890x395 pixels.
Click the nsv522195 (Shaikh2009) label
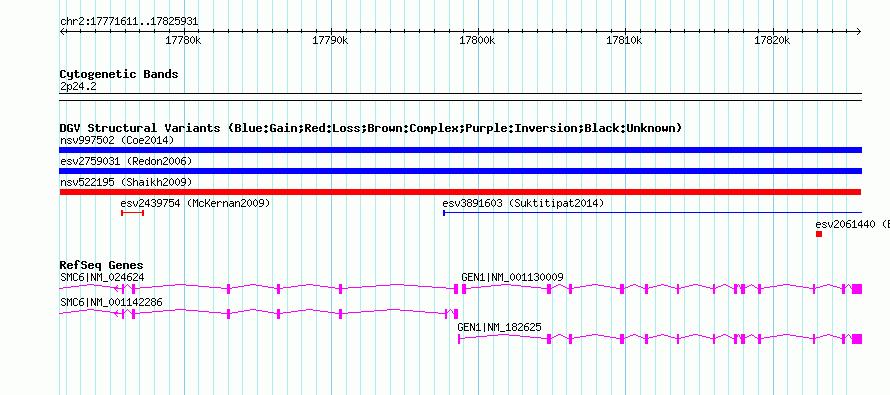pyautogui.click(x=126, y=182)
